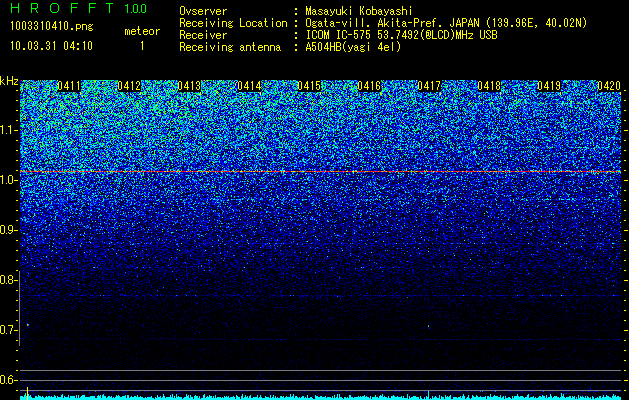Click the file name 1003310410.png
This screenshot has width=629, height=400.
51,26
